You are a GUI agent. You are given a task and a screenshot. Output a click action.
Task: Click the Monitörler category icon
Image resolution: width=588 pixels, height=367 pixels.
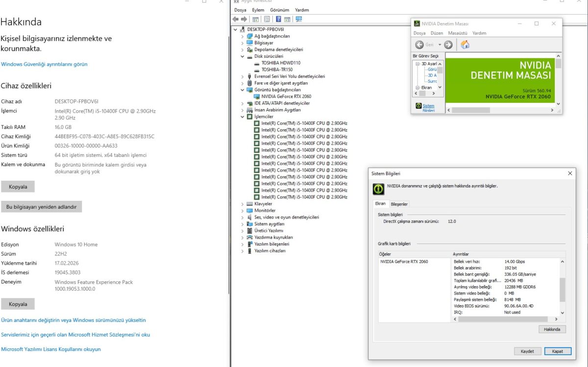(x=250, y=210)
